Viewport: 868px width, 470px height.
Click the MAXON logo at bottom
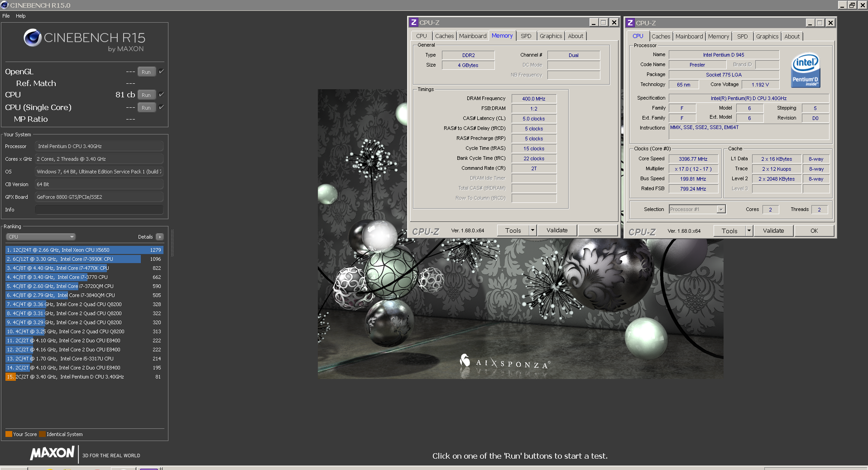(52, 453)
